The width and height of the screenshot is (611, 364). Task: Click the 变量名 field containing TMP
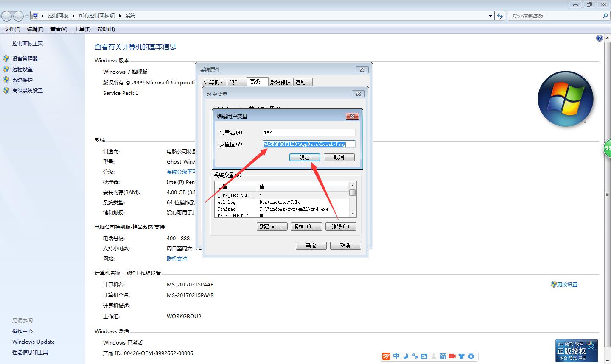pyautogui.click(x=309, y=133)
